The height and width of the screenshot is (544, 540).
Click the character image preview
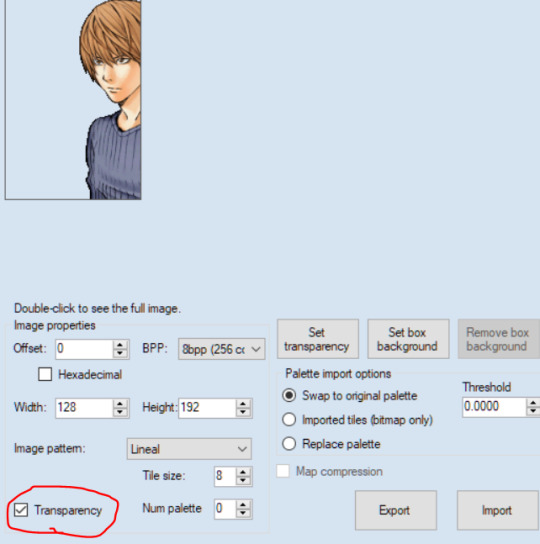73,100
